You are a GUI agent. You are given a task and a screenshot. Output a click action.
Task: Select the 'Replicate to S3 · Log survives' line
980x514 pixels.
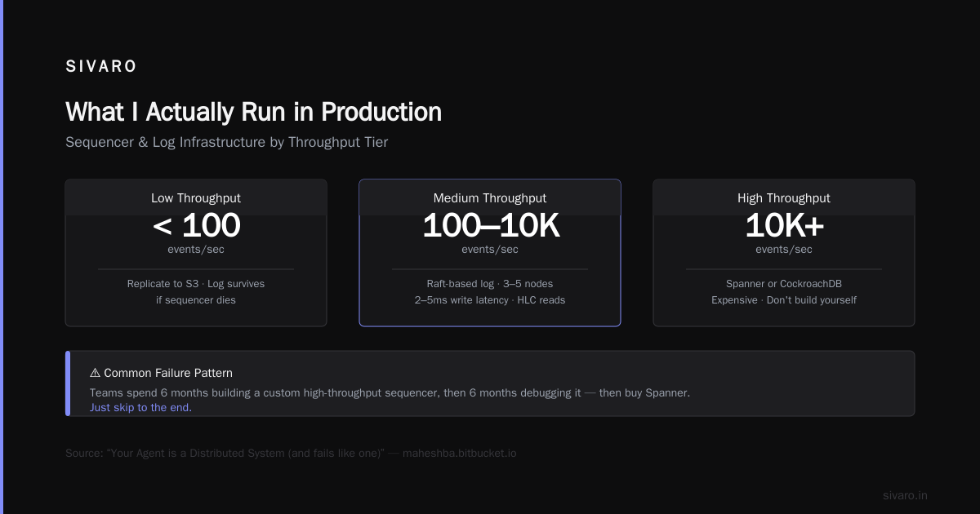pyautogui.click(x=196, y=284)
